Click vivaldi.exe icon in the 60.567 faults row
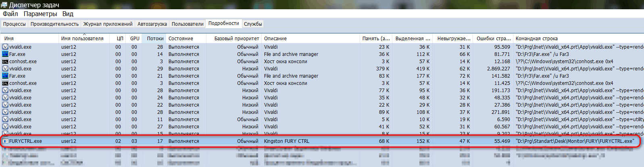Screen dimensions: 644x167 pyautogui.click(x=5, y=127)
